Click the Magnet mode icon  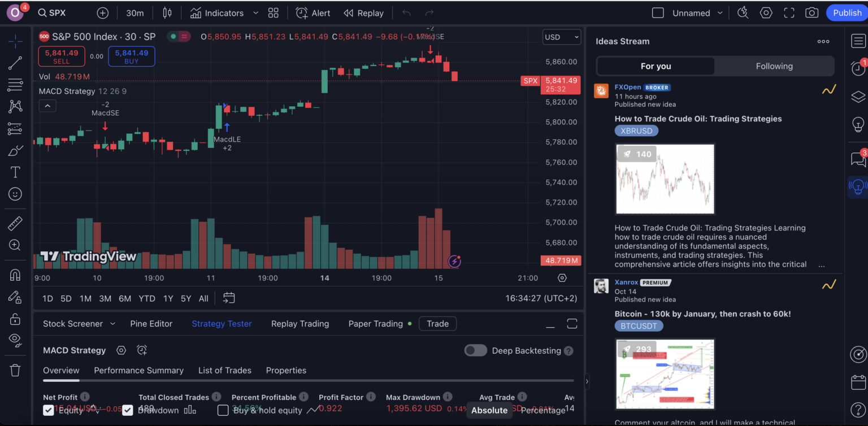point(15,275)
